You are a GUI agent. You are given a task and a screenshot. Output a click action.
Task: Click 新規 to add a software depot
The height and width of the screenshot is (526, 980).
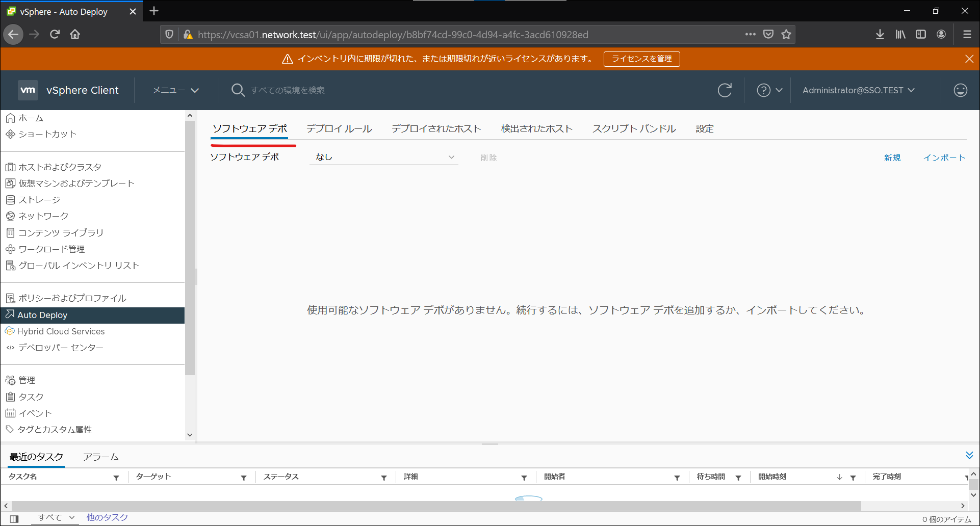tap(892, 157)
